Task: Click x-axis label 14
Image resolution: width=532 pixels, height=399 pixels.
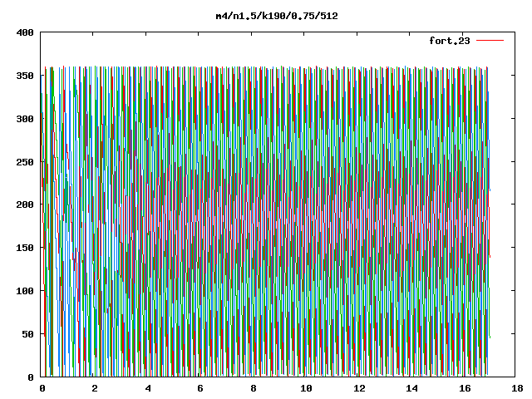Action: (411, 388)
